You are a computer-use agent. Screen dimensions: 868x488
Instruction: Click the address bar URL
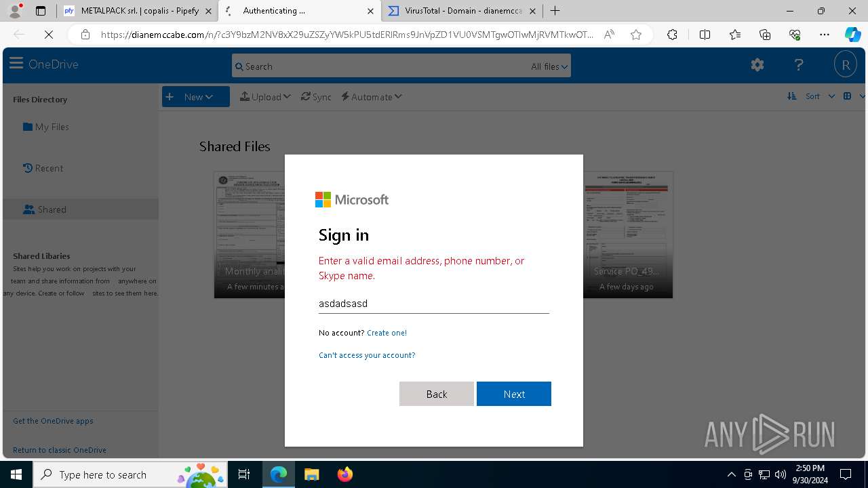347,35
